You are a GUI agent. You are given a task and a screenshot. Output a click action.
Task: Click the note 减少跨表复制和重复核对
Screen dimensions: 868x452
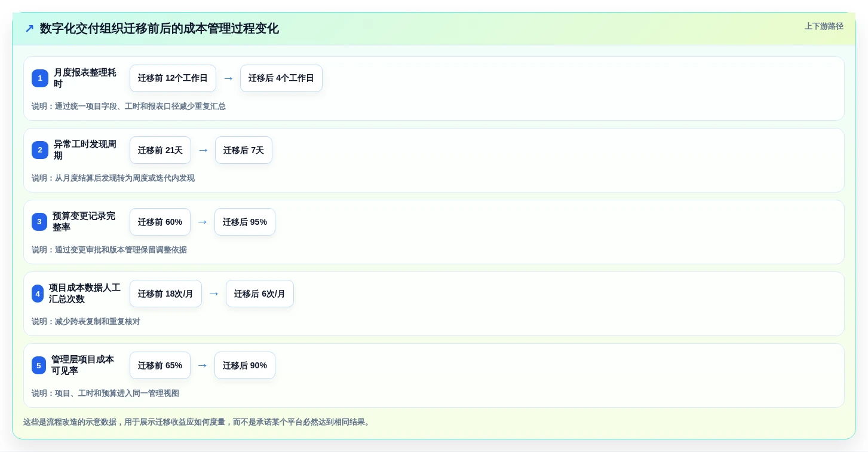click(86, 322)
